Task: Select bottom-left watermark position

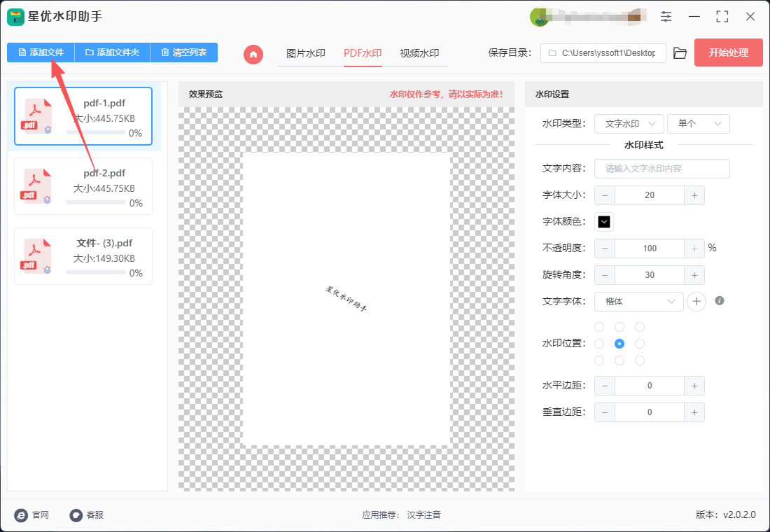Action: [600, 360]
